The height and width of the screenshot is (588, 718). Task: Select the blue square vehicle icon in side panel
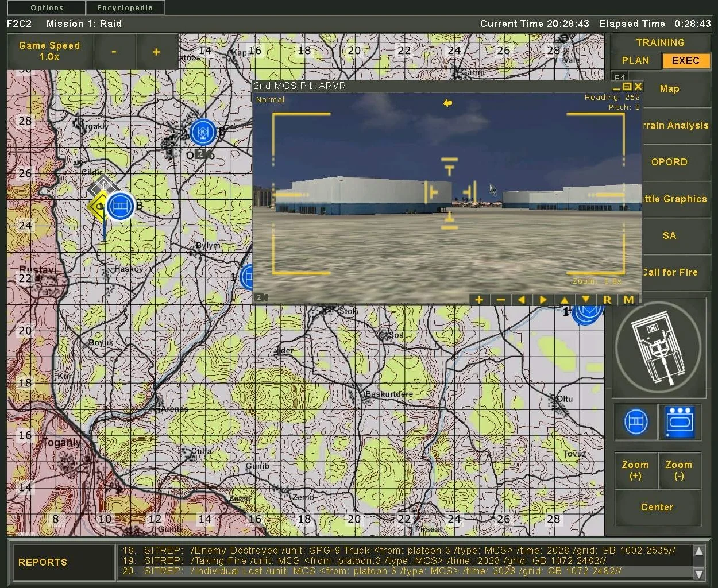coord(679,422)
